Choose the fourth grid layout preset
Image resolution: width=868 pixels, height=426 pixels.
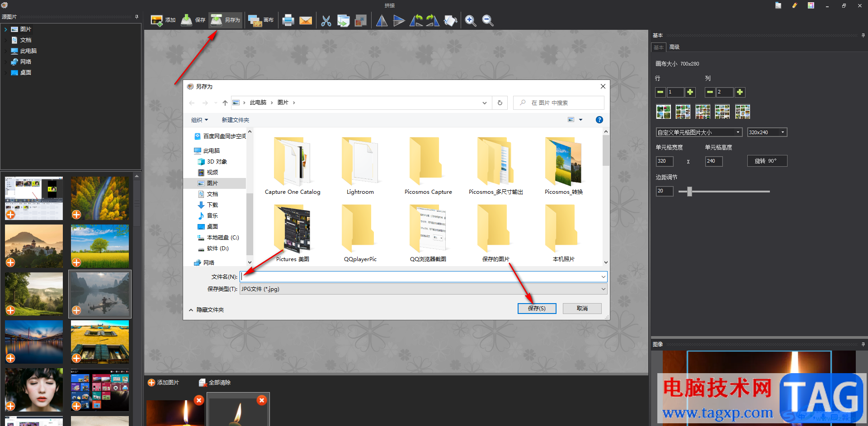coord(722,112)
